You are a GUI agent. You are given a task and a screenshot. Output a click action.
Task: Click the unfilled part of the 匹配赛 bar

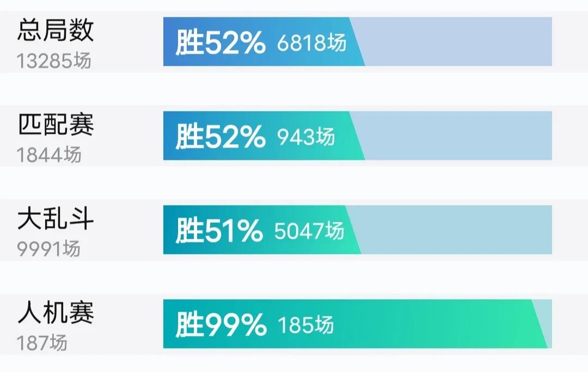click(457, 136)
